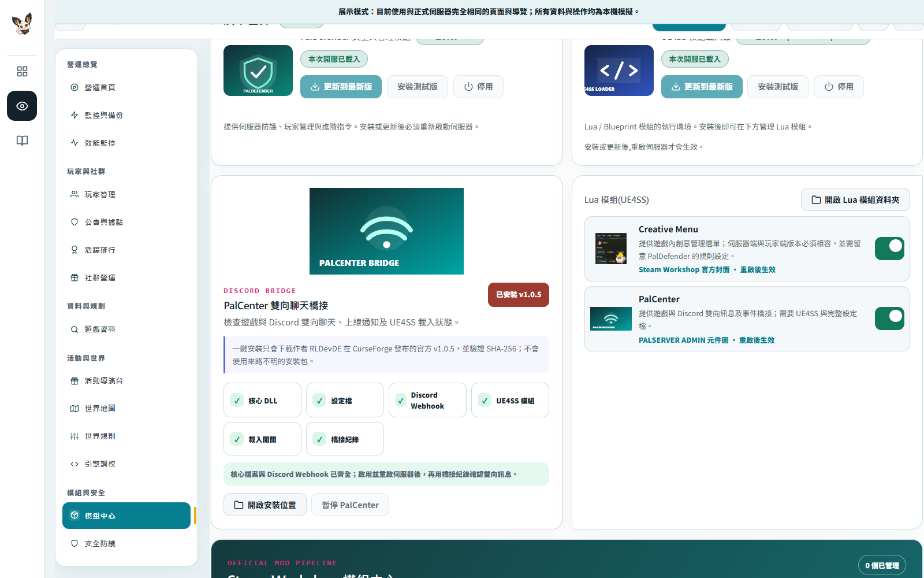The image size is (924, 578).
Task: Open the Lua mods folder
Action: tap(855, 199)
